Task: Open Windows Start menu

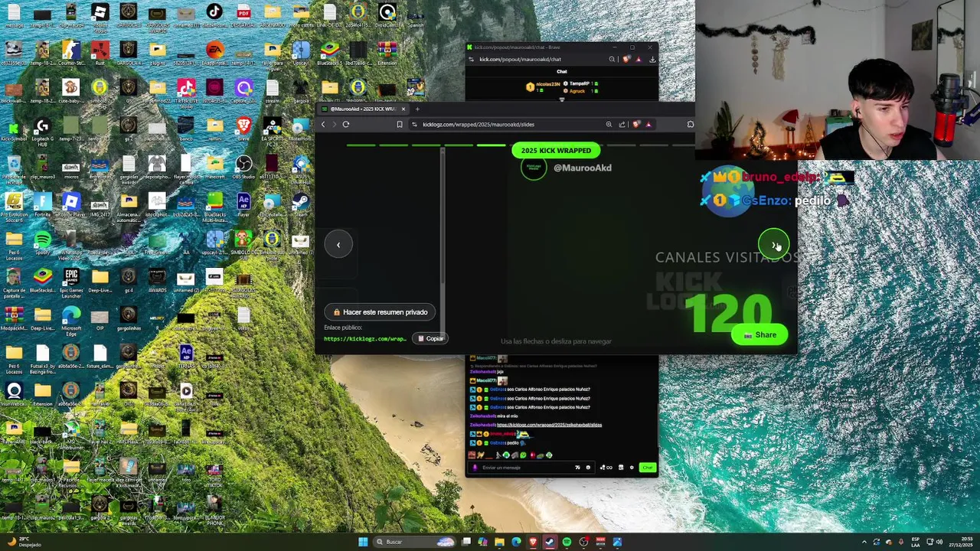Action: pyautogui.click(x=363, y=542)
